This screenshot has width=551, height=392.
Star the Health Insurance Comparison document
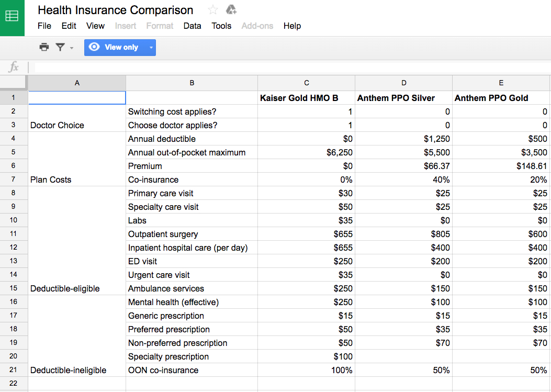[213, 10]
